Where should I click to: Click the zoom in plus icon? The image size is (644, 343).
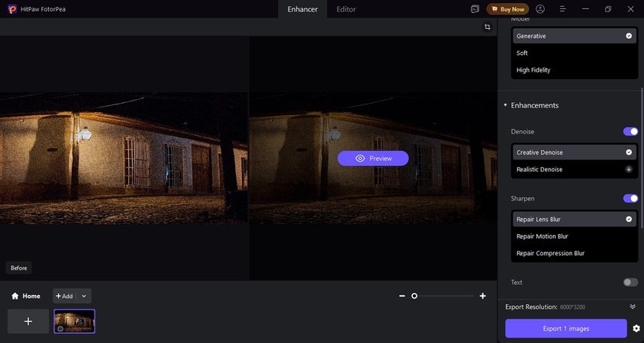tap(482, 296)
